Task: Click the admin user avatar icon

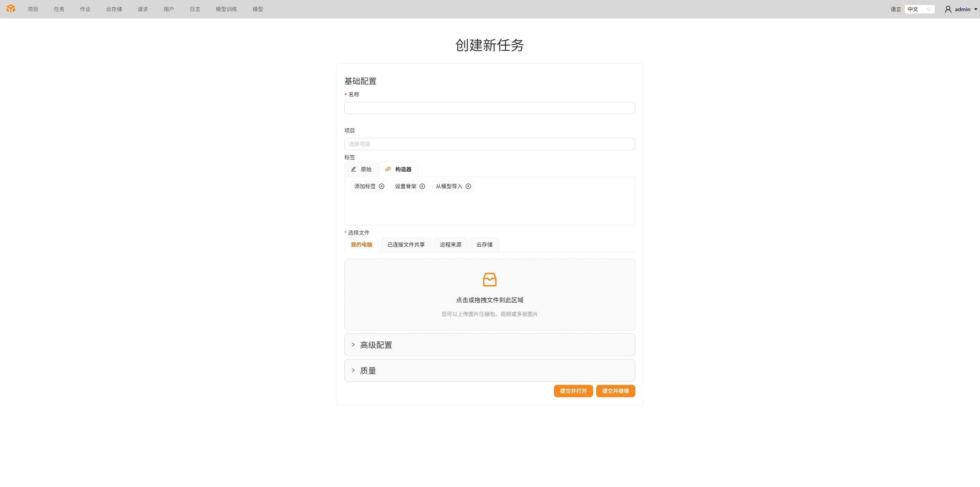Action: (x=948, y=9)
